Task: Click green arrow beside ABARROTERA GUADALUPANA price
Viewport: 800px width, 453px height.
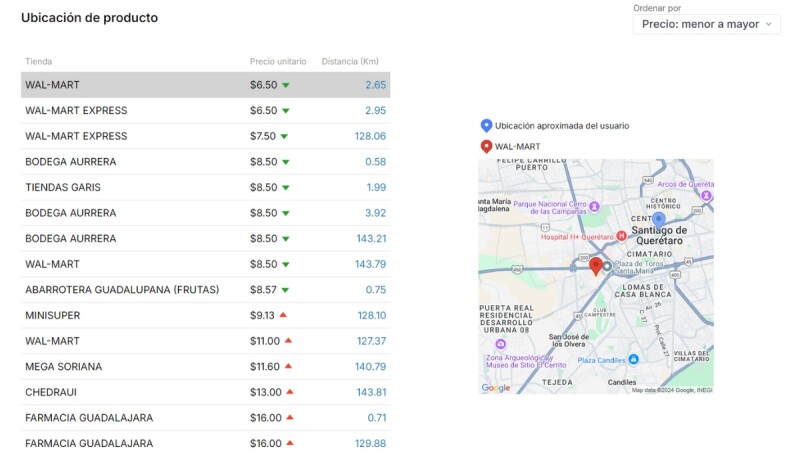Action: [285, 290]
